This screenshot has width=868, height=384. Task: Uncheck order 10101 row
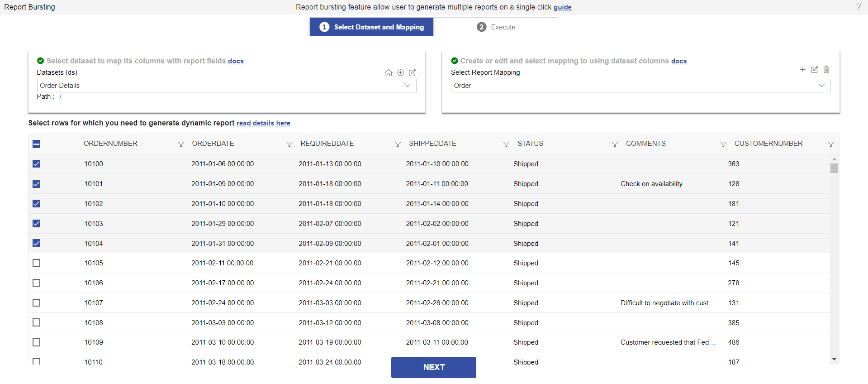pyautogui.click(x=37, y=184)
